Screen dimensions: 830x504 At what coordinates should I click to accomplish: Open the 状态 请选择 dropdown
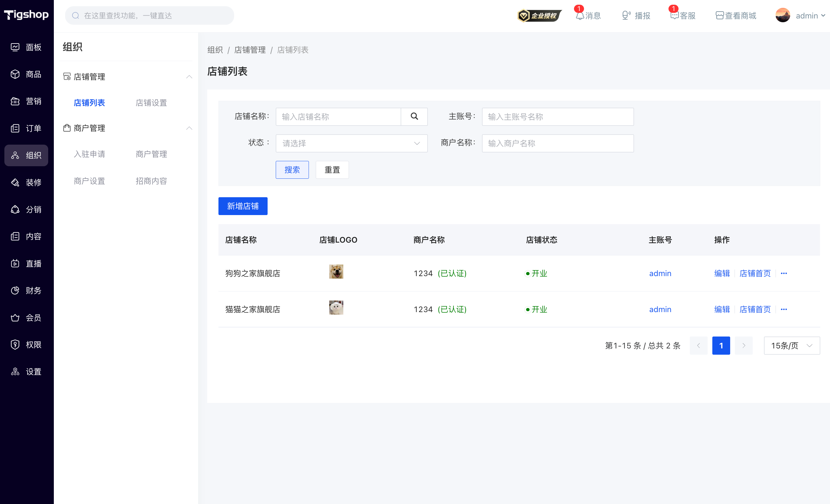(x=351, y=143)
